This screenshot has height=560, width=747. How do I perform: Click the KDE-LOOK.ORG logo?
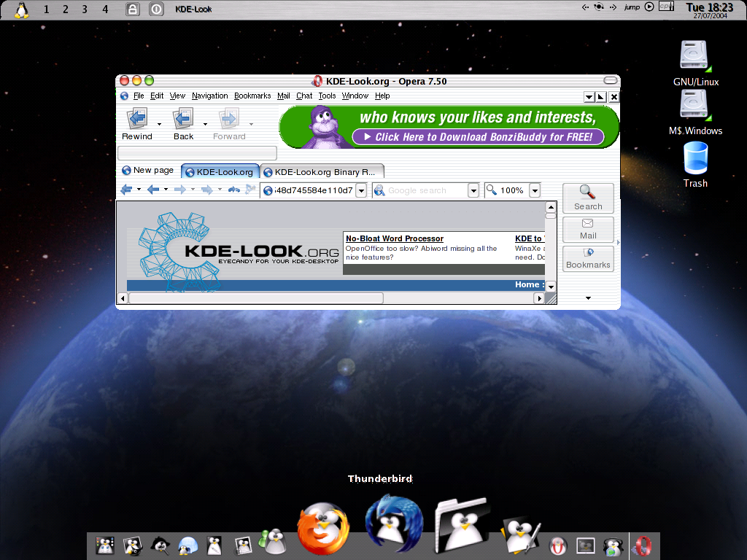(x=239, y=252)
